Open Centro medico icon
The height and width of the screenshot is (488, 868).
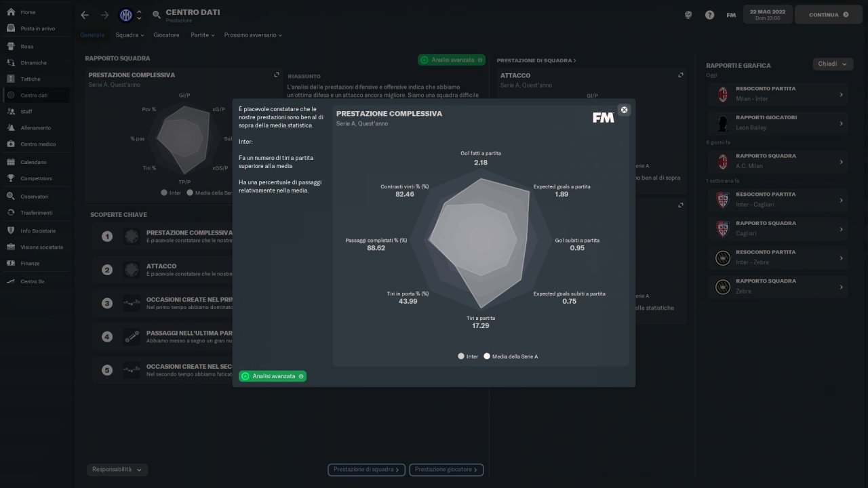pyautogui.click(x=11, y=144)
